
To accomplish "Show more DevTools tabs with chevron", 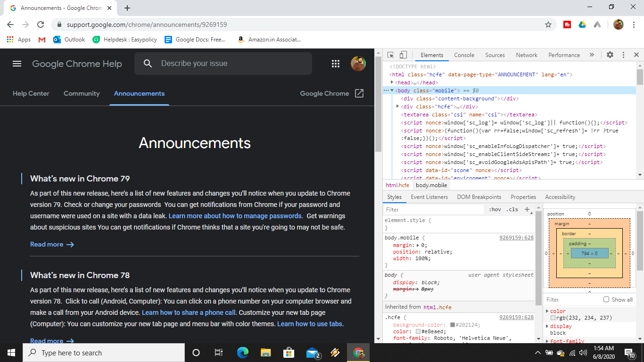I will [592, 55].
